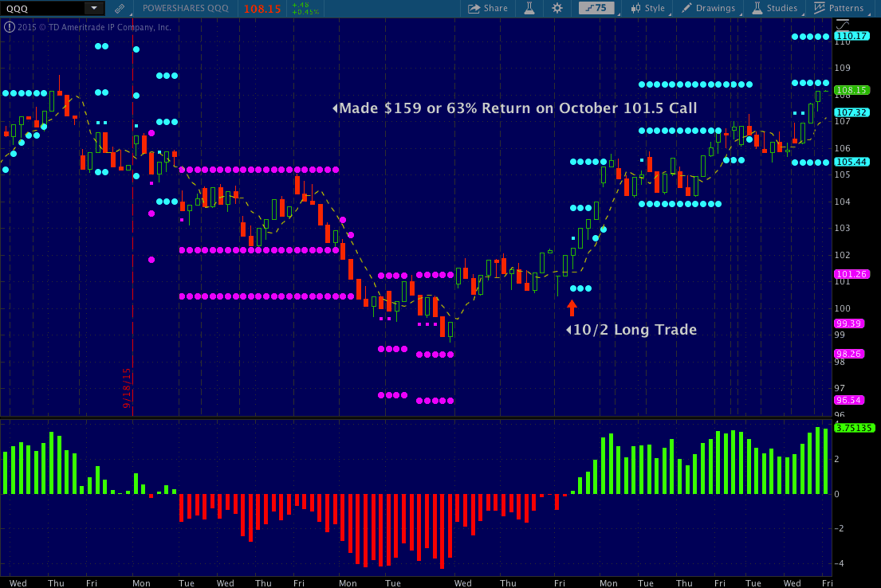This screenshot has height=588, width=881.
Task: Click the pencil icon beside Drawings
Action: [686, 8]
